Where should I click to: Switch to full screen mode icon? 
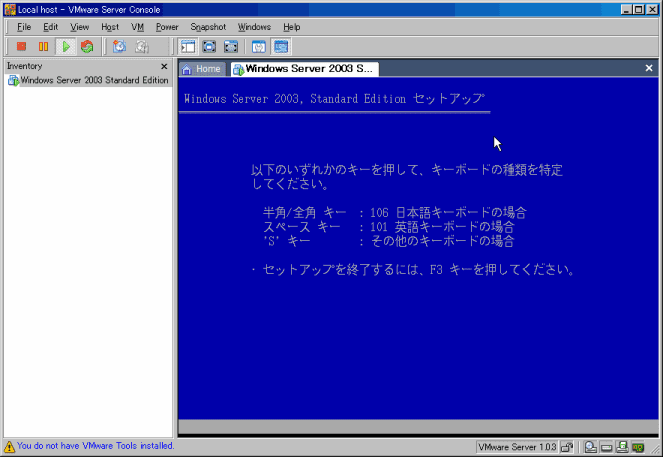coord(209,47)
